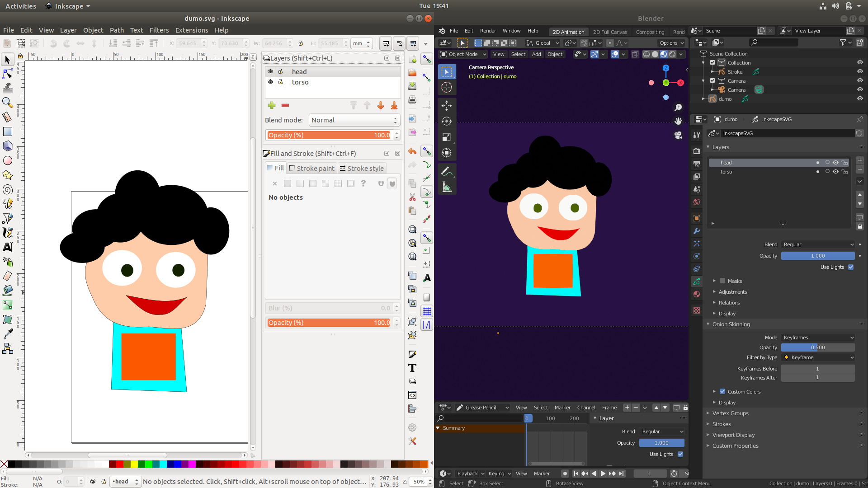The width and height of the screenshot is (868, 488).
Task: Click Keying in Blender timeline footer
Action: (x=499, y=474)
